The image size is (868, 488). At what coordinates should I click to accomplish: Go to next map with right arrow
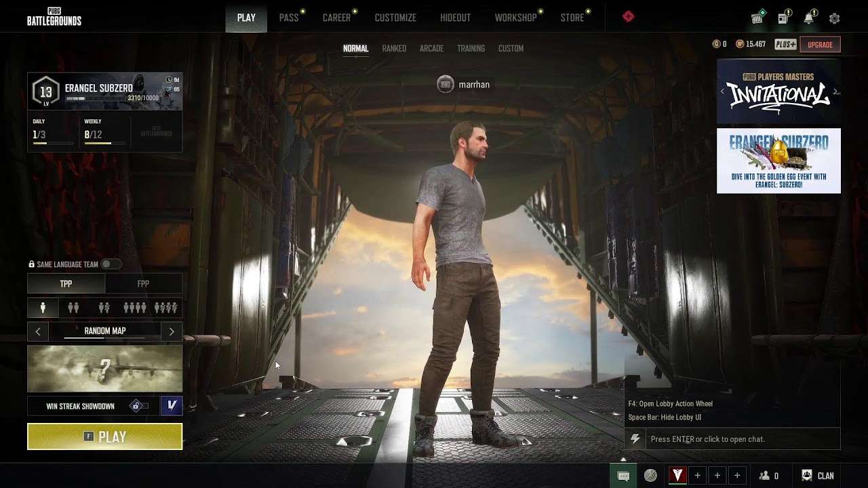tap(172, 331)
